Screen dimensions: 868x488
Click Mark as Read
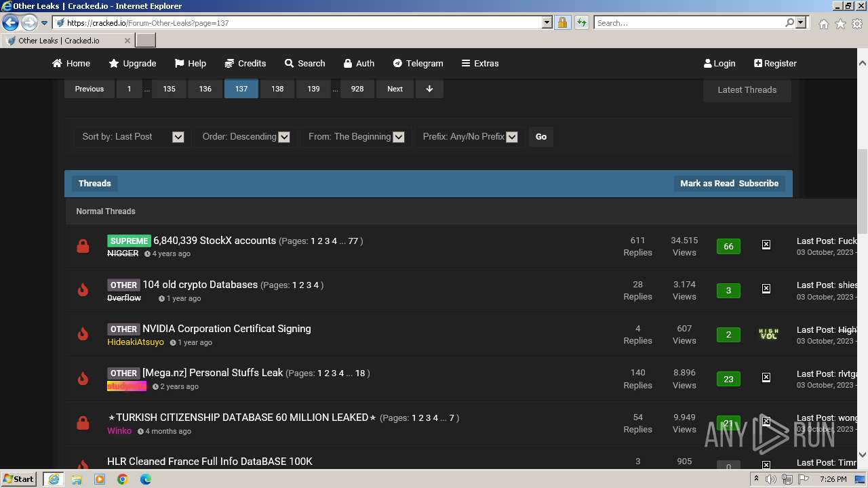(x=707, y=183)
